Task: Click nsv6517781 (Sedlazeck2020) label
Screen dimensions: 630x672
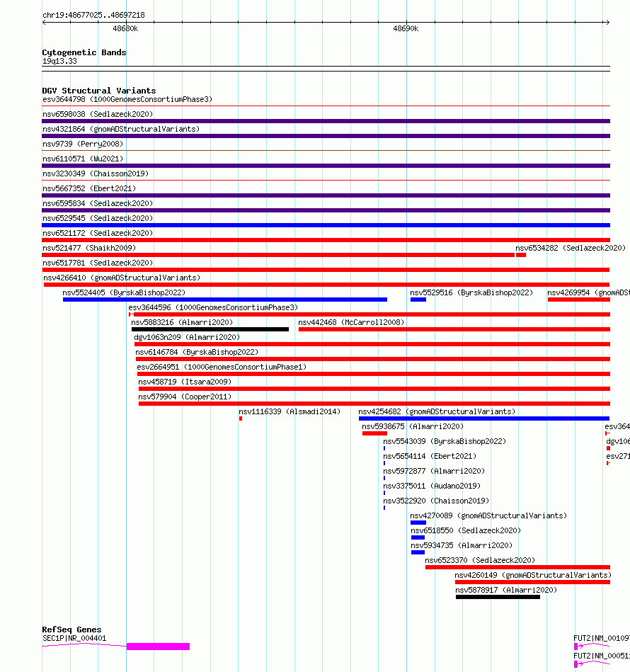Action: (x=98, y=263)
